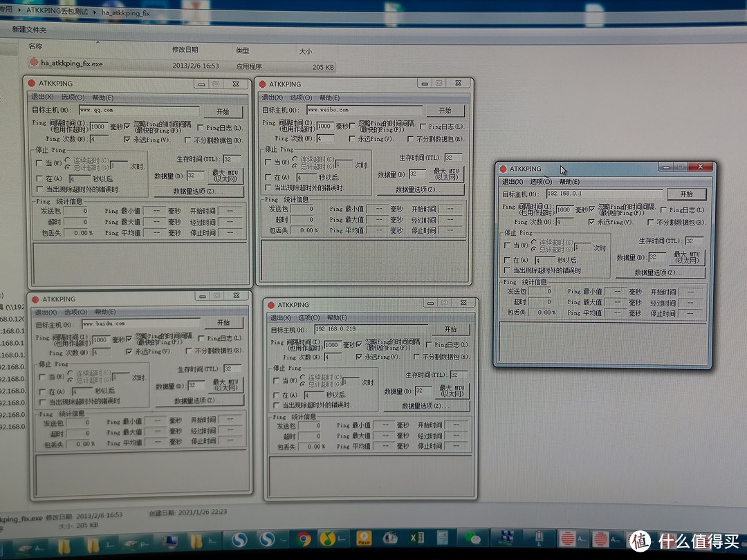Viewport: 747px width, 560px height.
Task: Click the ha_atkkping_fix.exe file icon
Action: [34, 63]
